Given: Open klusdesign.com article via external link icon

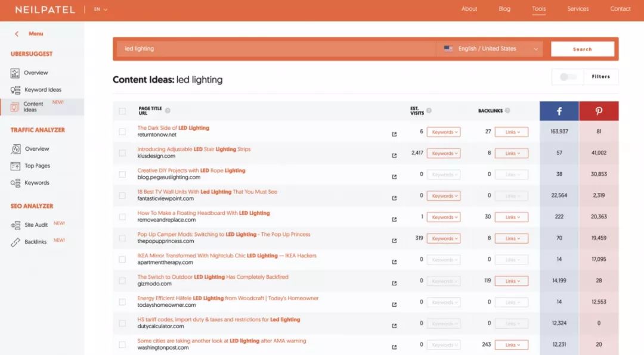Looking at the screenshot, I should pos(394,155).
